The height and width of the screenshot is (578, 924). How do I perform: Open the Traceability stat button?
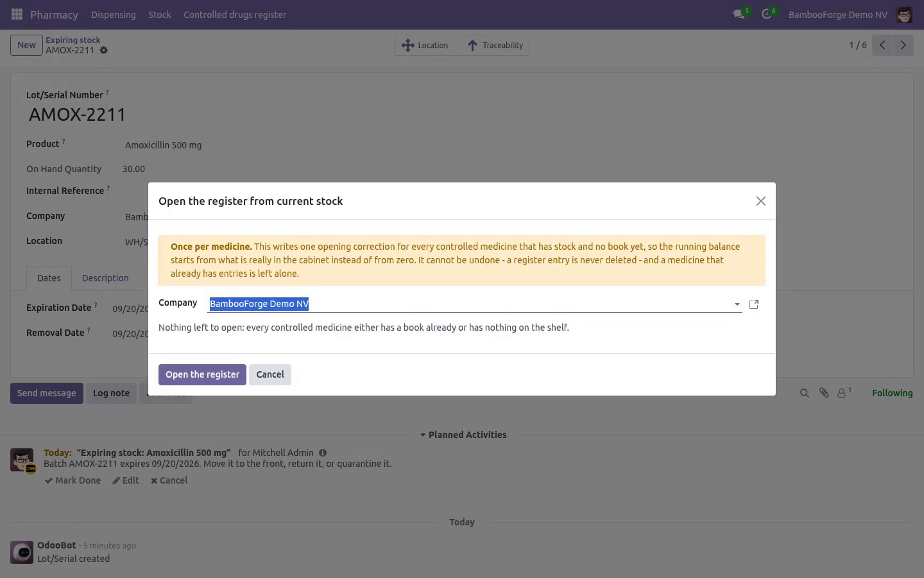[x=495, y=45]
